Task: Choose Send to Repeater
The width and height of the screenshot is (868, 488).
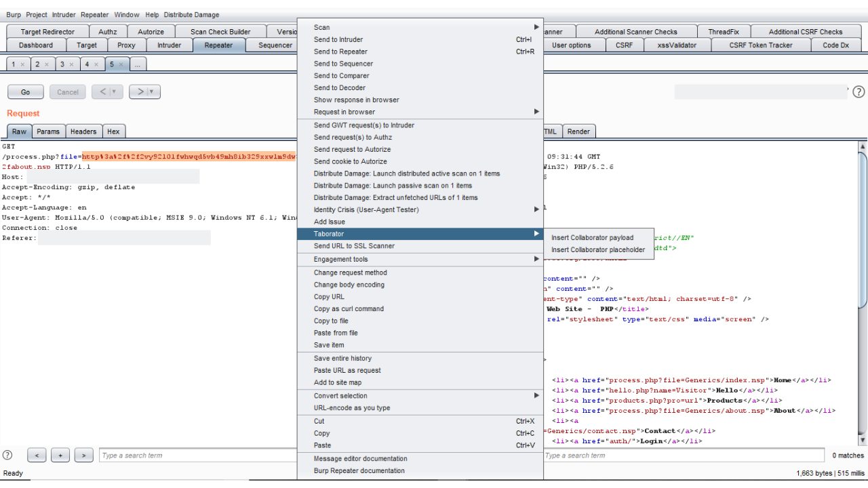Action: 420,52
